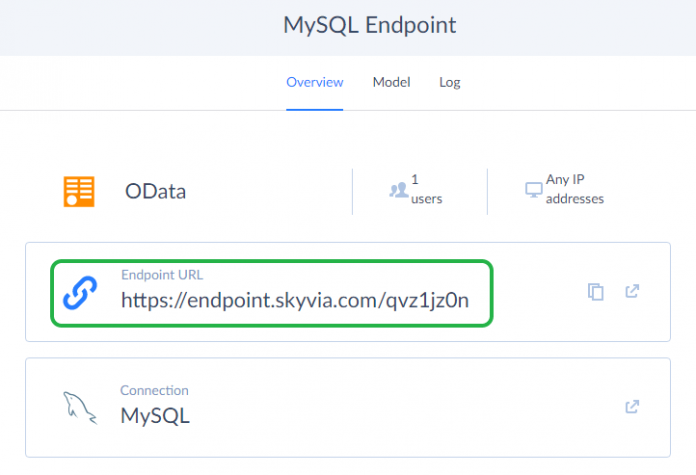
Task: Switch to the Overview tab
Action: pos(314,82)
